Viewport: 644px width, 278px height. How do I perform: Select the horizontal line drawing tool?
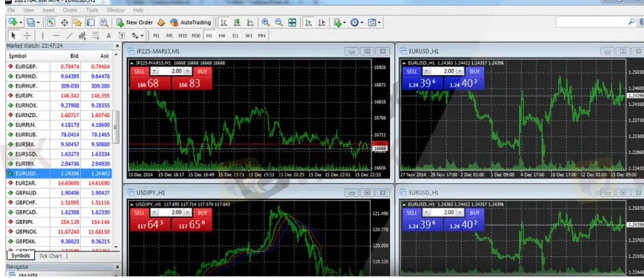pos(56,36)
